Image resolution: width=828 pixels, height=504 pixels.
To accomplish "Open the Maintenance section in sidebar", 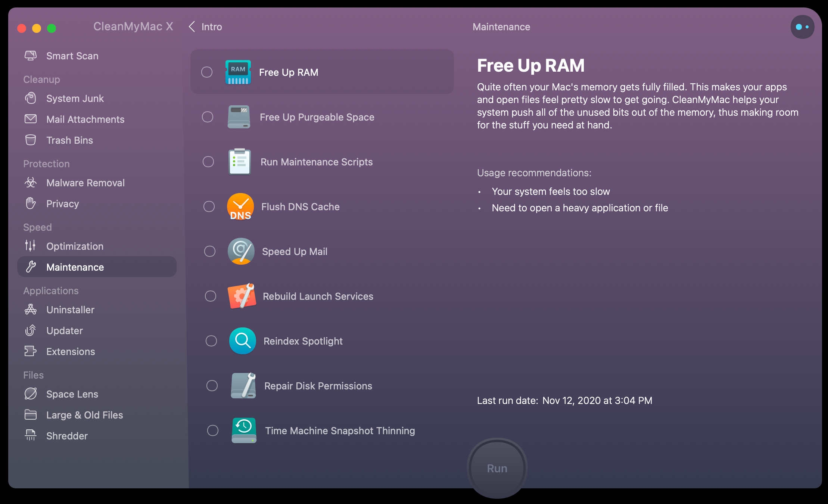I will point(76,267).
